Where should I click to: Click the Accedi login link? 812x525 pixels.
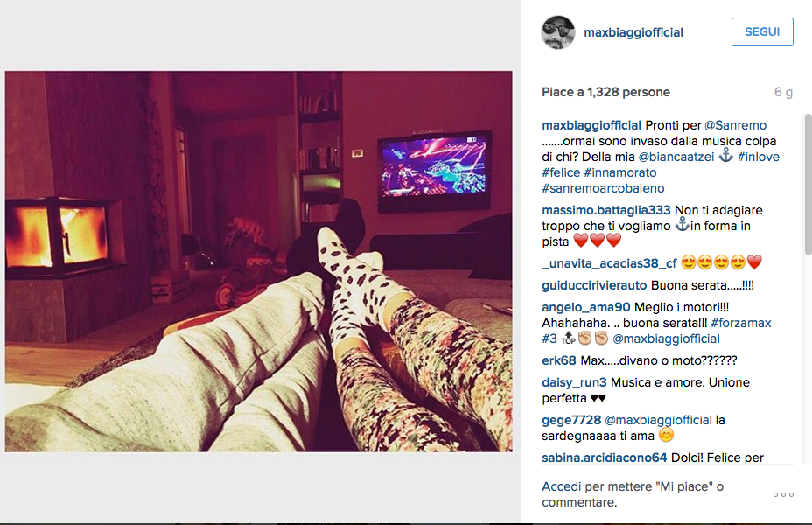point(562,486)
